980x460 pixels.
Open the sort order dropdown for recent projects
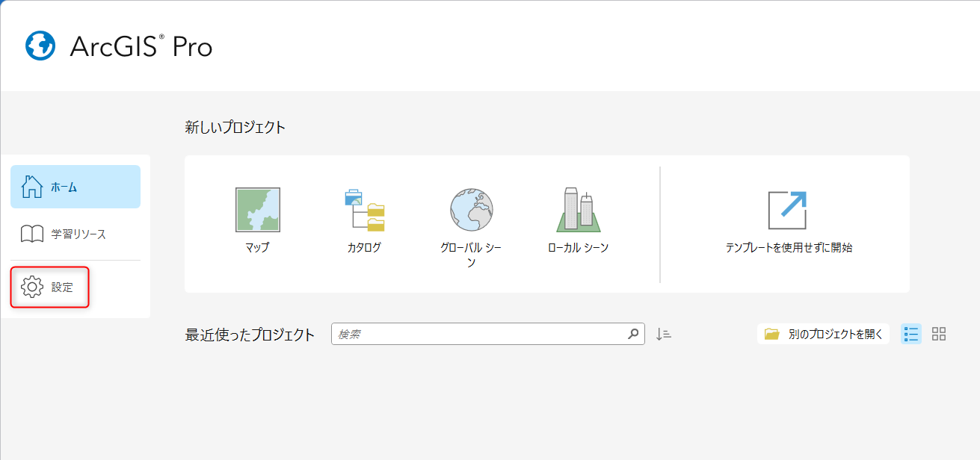click(x=663, y=335)
